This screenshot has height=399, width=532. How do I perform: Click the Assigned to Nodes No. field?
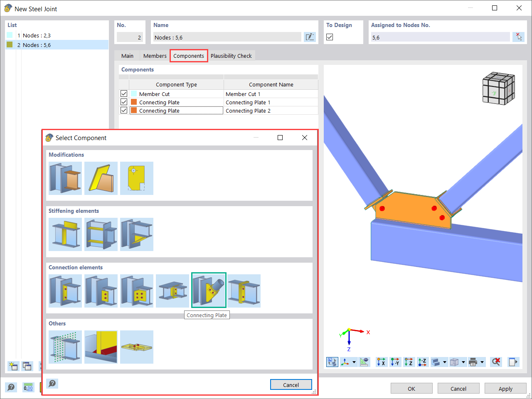(440, 37)
